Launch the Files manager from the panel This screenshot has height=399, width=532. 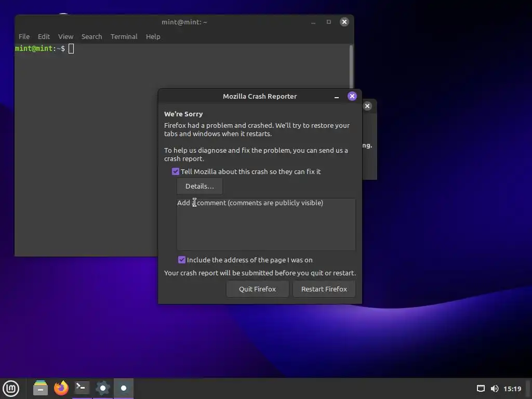41,388
